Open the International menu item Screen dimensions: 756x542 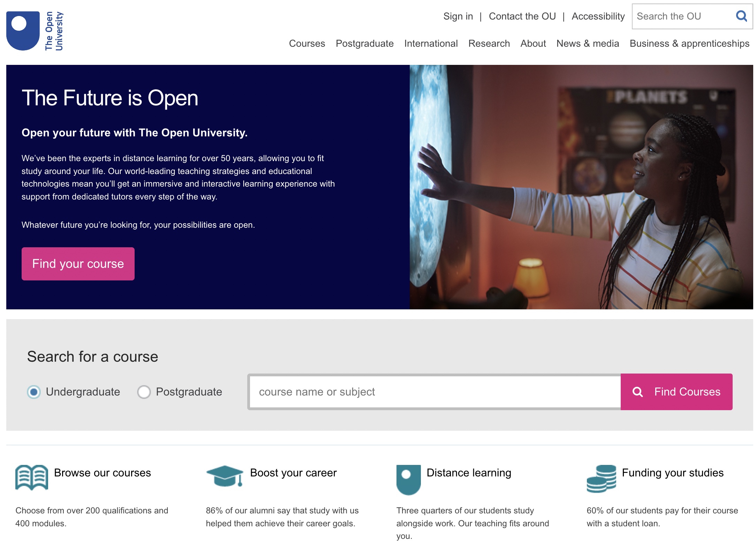click(x=431, y=44)
